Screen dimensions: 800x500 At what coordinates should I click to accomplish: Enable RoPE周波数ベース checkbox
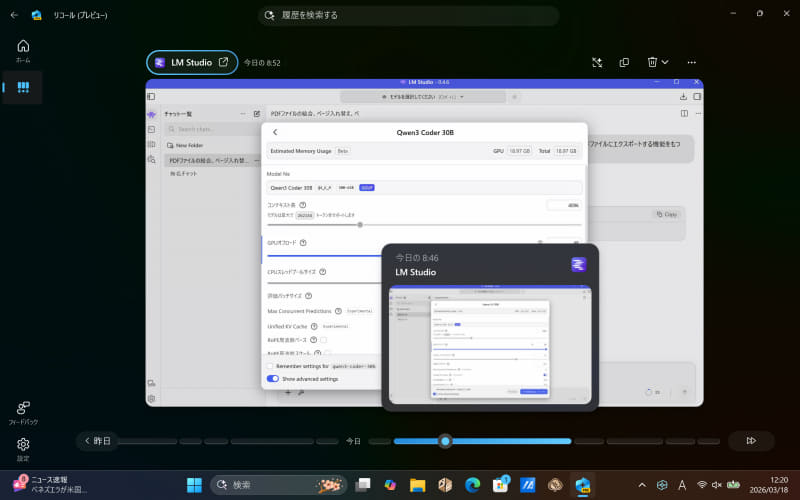tap(323, 340)
